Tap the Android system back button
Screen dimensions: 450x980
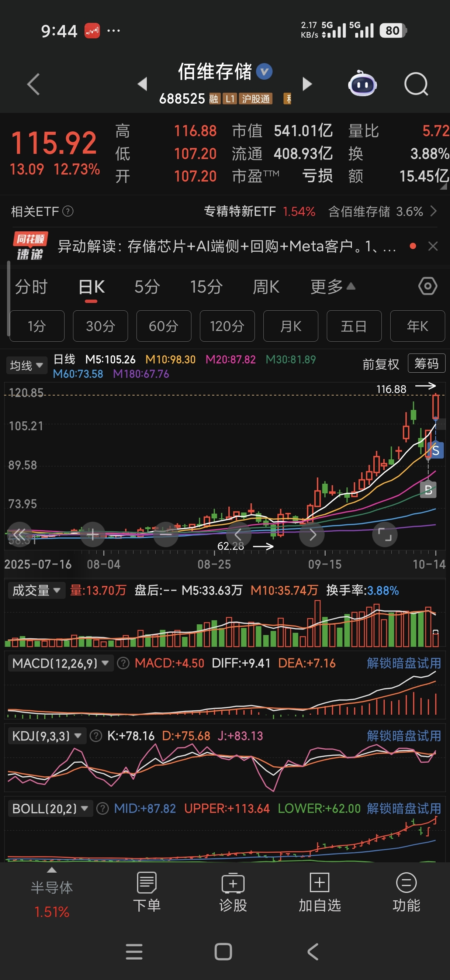click(x=313, y=952)
